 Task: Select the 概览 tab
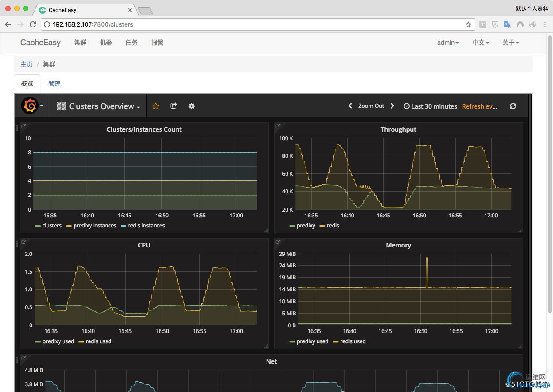click(27, 84)
